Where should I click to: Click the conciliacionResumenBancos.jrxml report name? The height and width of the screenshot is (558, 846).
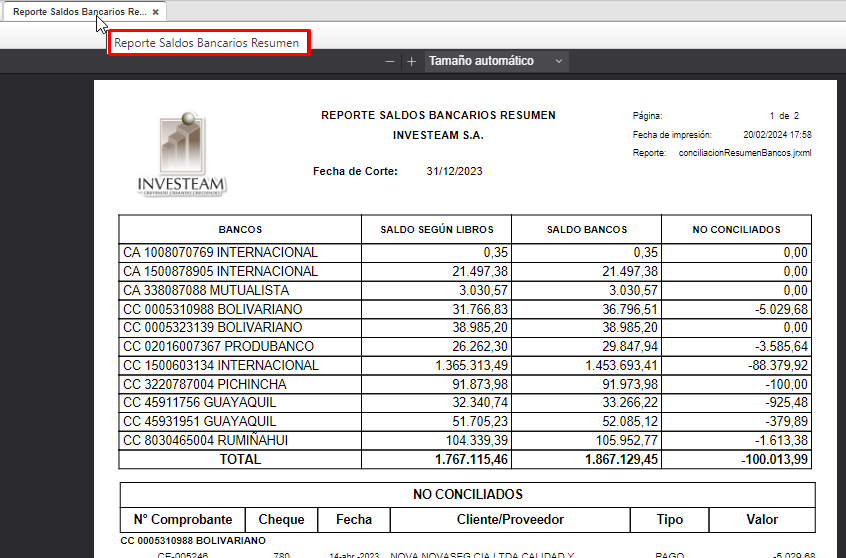click(744, 153)
